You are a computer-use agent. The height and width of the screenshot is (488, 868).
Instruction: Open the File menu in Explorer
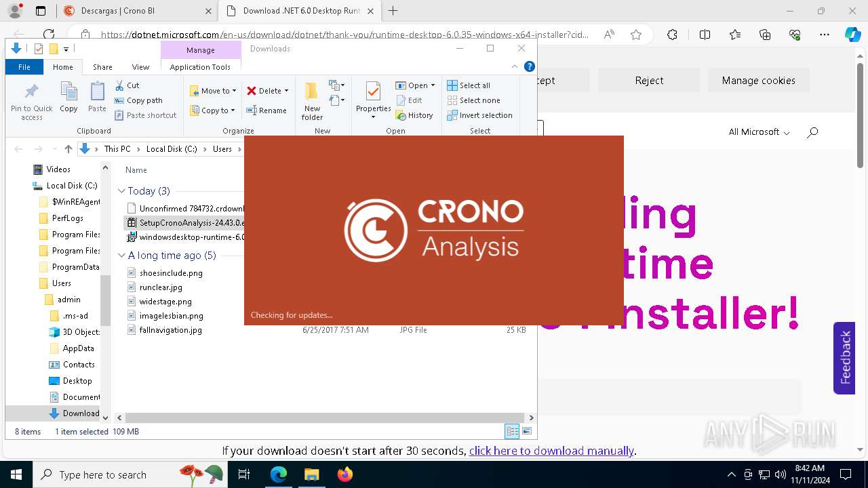(x=24, y=67)
